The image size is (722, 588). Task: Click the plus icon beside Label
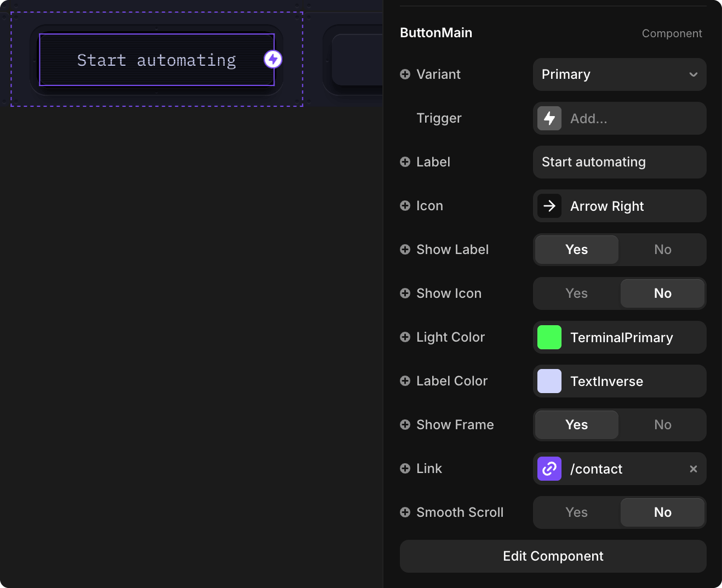pyautogui.click(x=405, y=162)
